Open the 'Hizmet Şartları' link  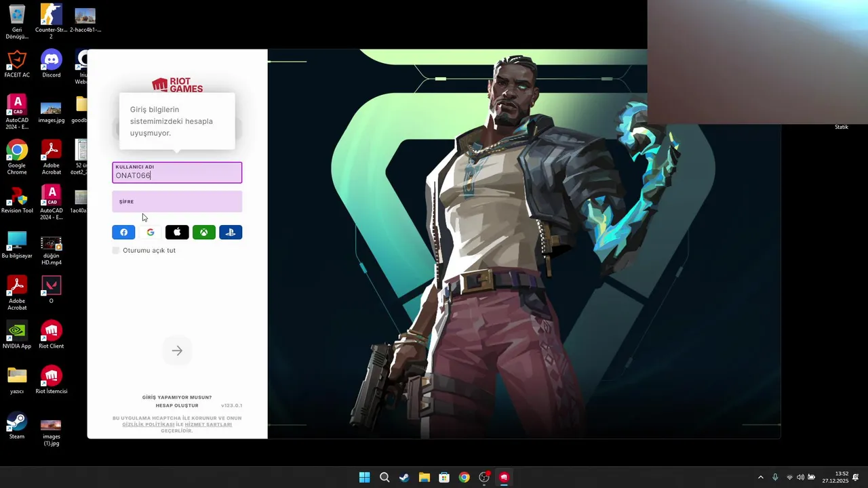[x=208, y=424]
